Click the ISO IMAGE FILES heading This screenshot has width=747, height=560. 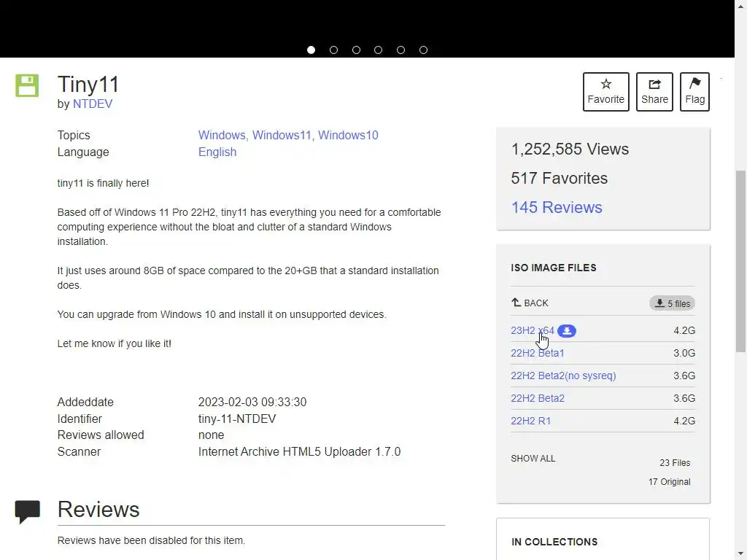point(554,268)
